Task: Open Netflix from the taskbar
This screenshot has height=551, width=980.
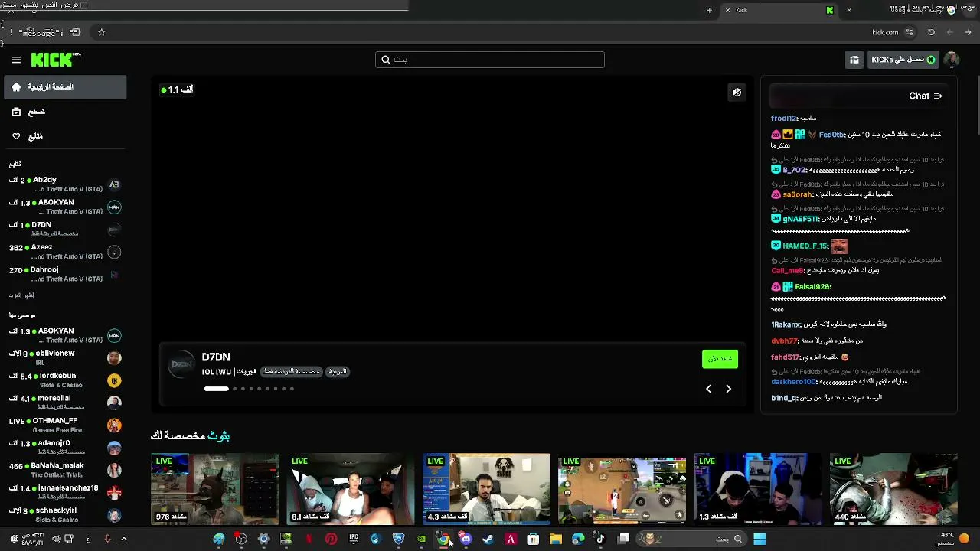Action: (309, 539)
